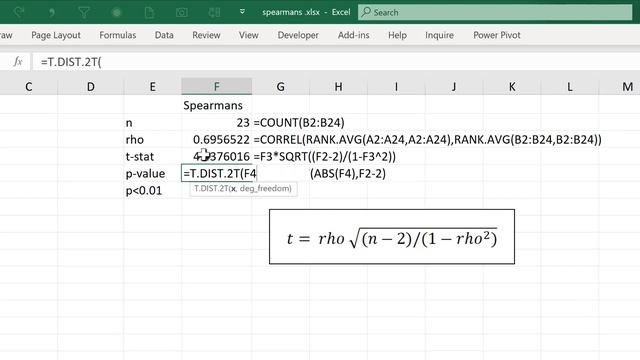This screenshot has width=640, height=360.
Task: Click the New document icon in quick access toolbar
Action: point(149,13)
